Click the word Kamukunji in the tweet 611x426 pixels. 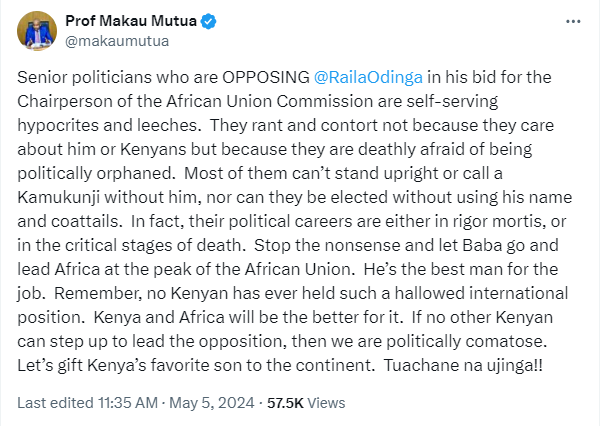click(x=58, y=197)
